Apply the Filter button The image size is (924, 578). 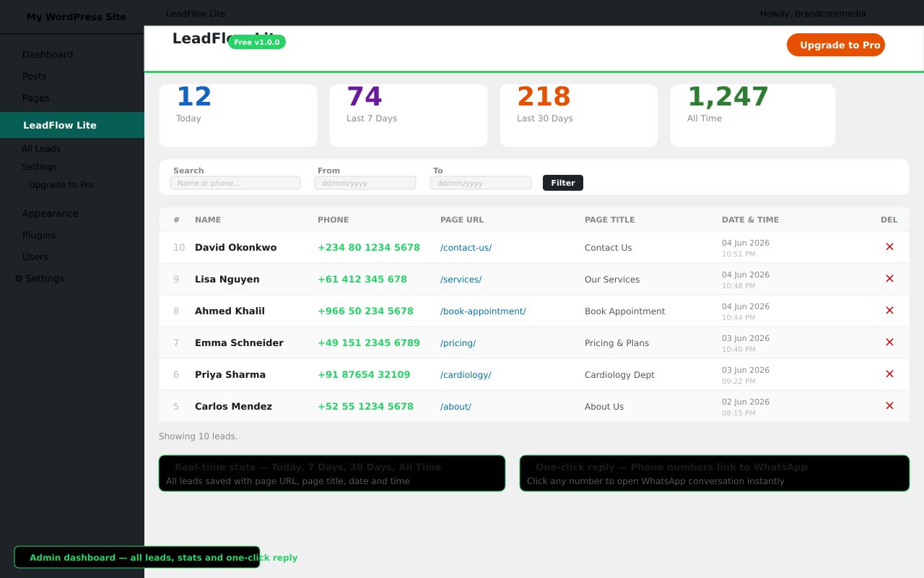[563, 183]
